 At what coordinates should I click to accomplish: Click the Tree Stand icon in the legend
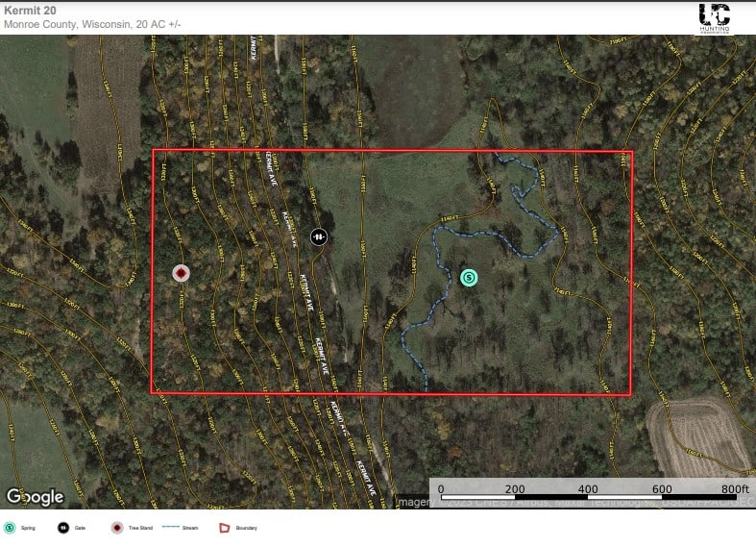click(x=117, y=528)
